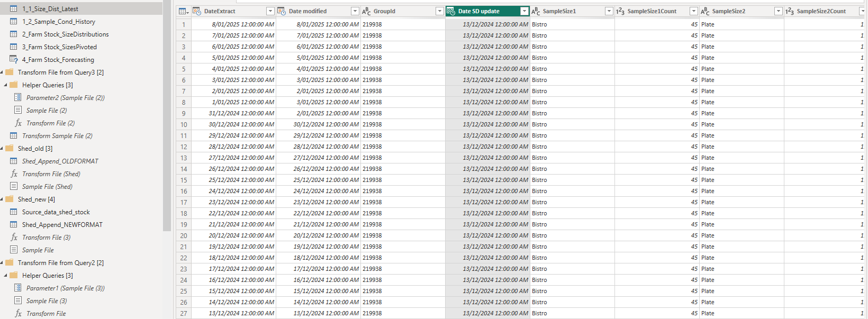Click table icon of 1_2_Sample_Cond_History
This screenshot has height=319, width=868.
(14, 22)
